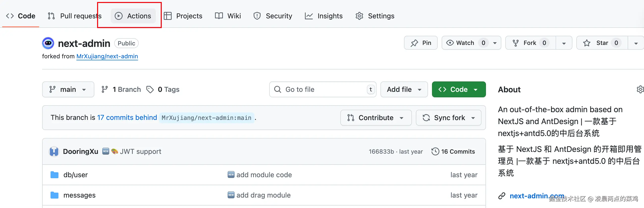The height and width of the screenshot is (208, 644).
Task: Expand the Sync fork dropdown
Action: pyautogui.click(x=449, y=118)
